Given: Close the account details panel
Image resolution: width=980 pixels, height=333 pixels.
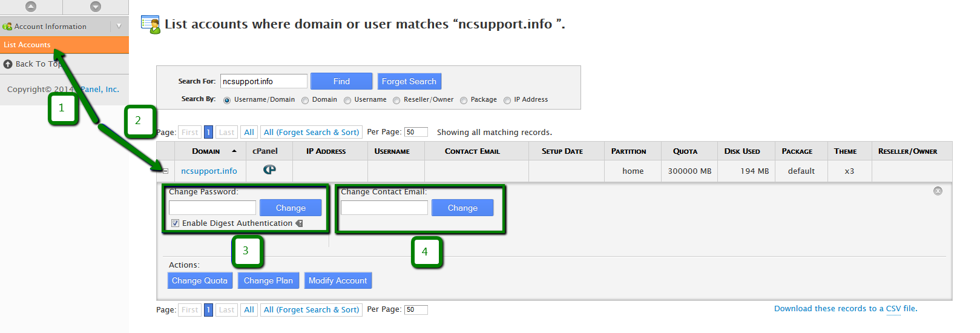Looking at the screenshot, I should [x=938, y=191].
